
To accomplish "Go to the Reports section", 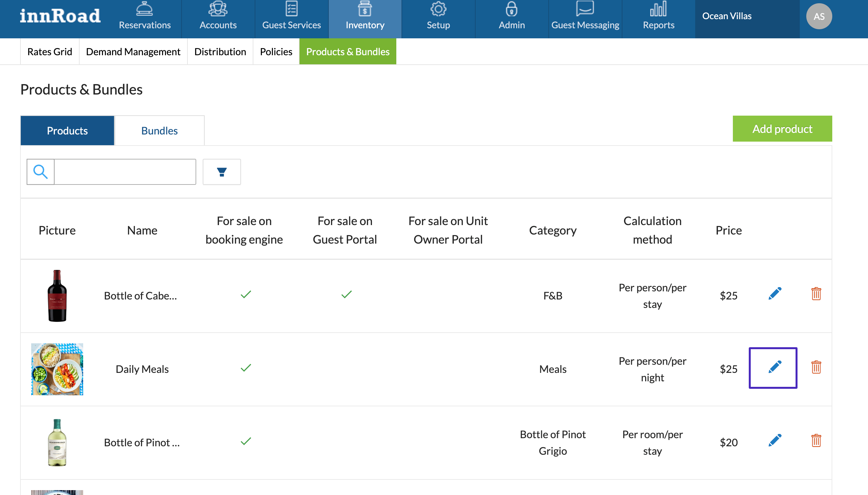I will (658, 16).
